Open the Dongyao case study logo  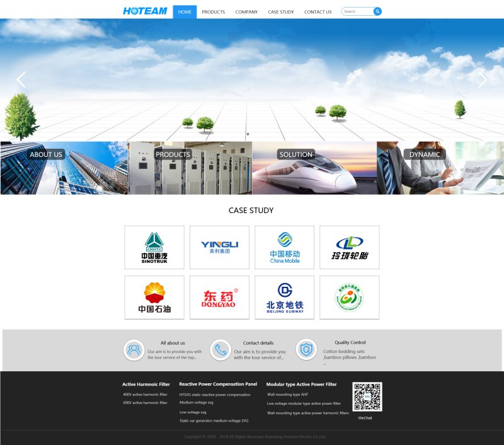(x=219, y=298)
